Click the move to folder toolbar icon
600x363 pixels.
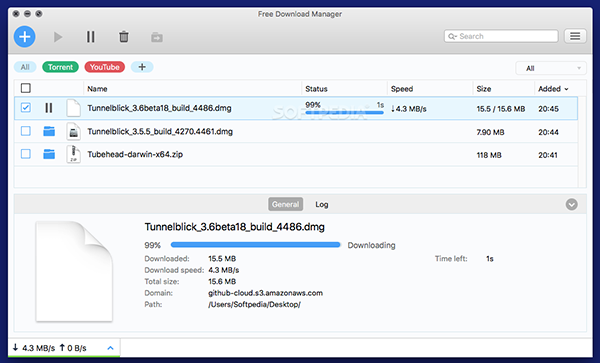157,37
